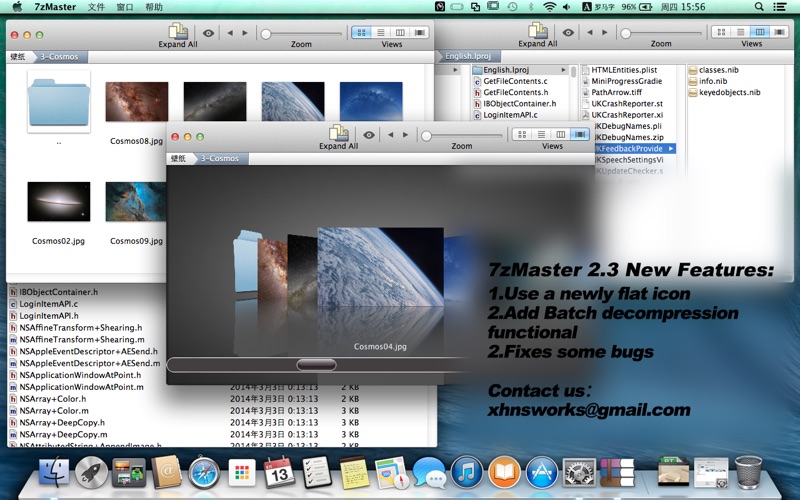800x500 pixels.
Task: Click the cover flow horizontal scrollbar thumb
Action: [x=316, y=365]
